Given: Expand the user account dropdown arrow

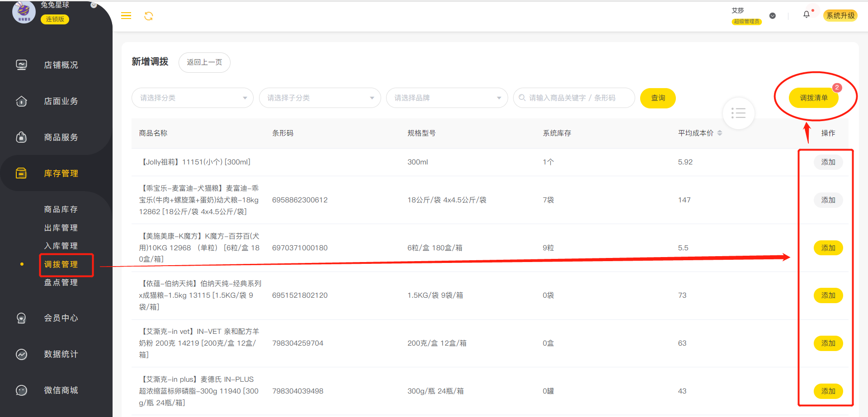Looking at the screenshot, I should 773,16.
